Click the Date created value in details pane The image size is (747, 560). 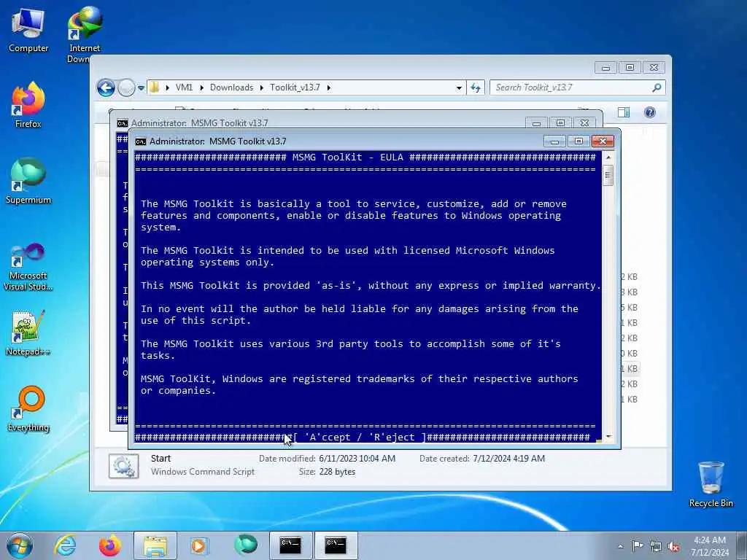pos(508,459)
